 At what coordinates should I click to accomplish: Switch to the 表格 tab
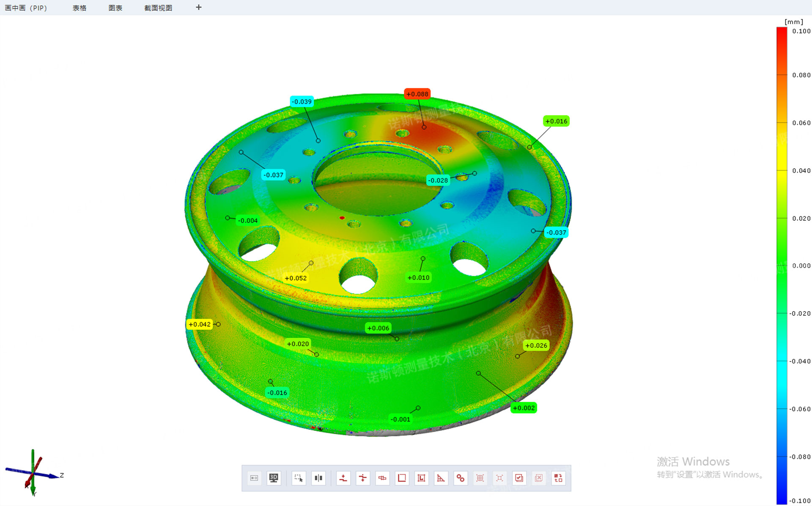tap(79, 8)
